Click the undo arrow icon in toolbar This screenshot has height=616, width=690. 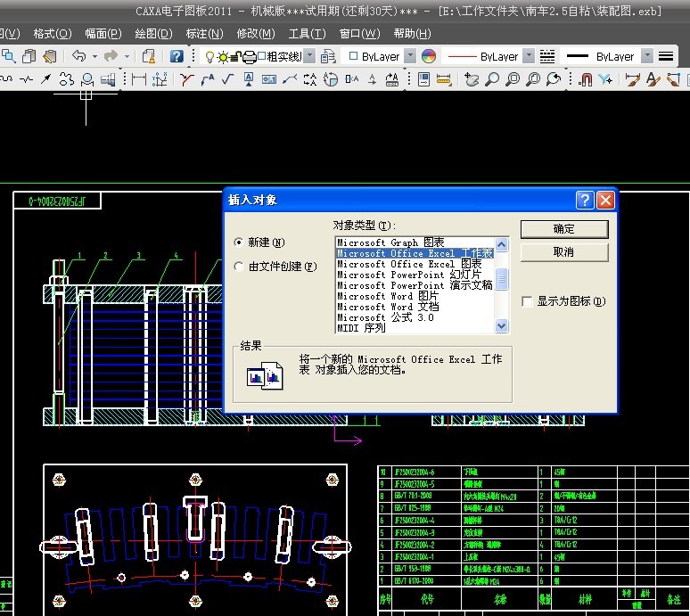79,56
